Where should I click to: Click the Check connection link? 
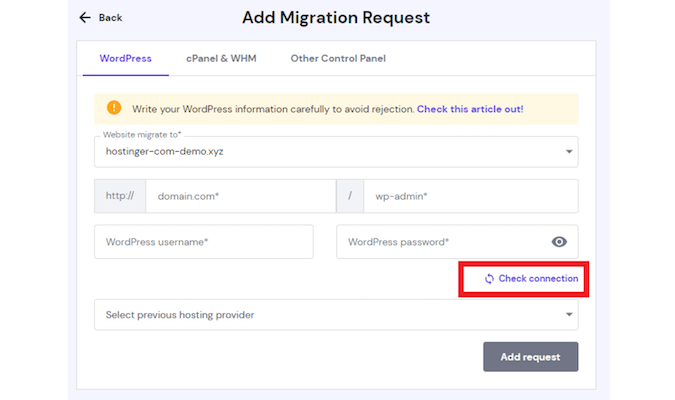tap(538, 279)
